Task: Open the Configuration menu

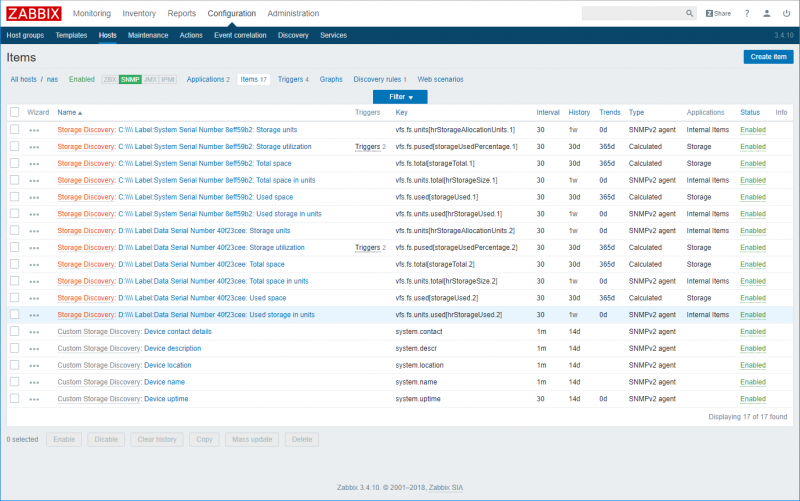Action: tap(231, 14)
